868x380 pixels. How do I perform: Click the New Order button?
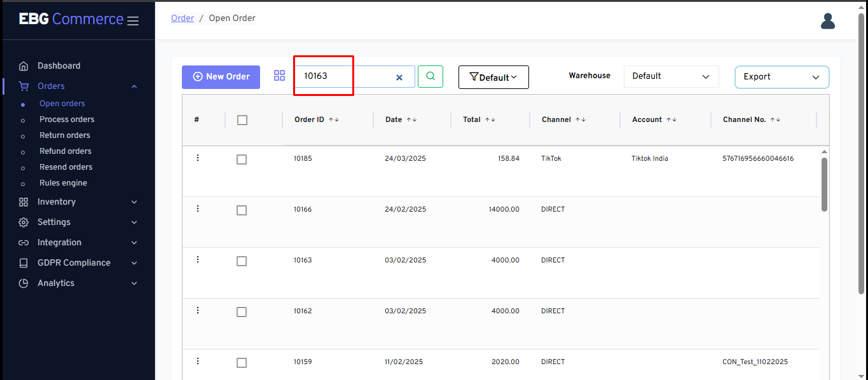[x=221, y=77]
